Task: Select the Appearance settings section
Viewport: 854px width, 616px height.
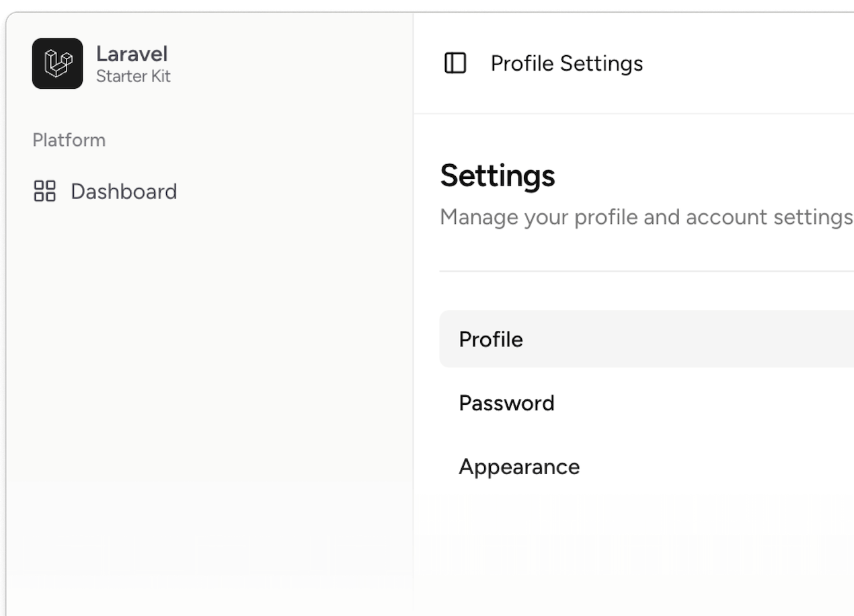Action: coord(518,466)
